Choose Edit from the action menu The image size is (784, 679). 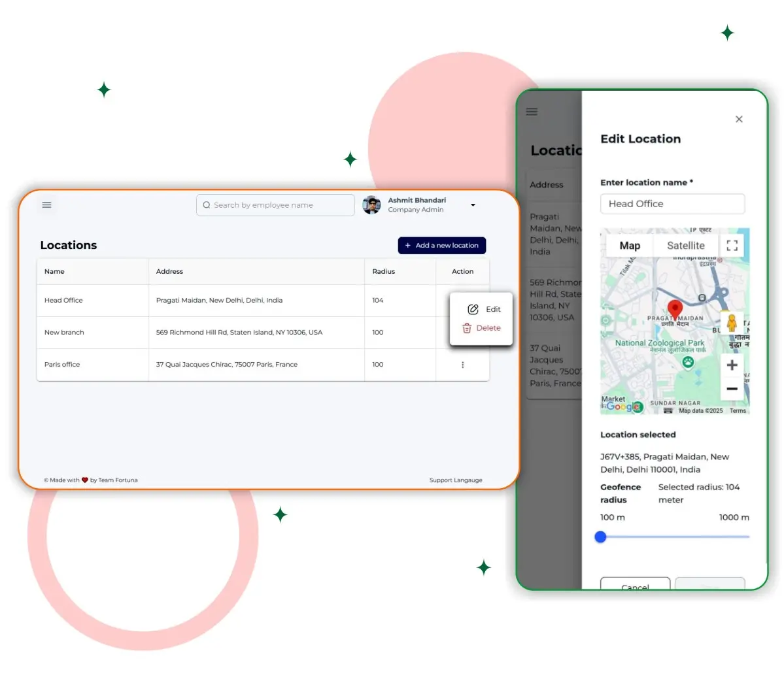484,309
